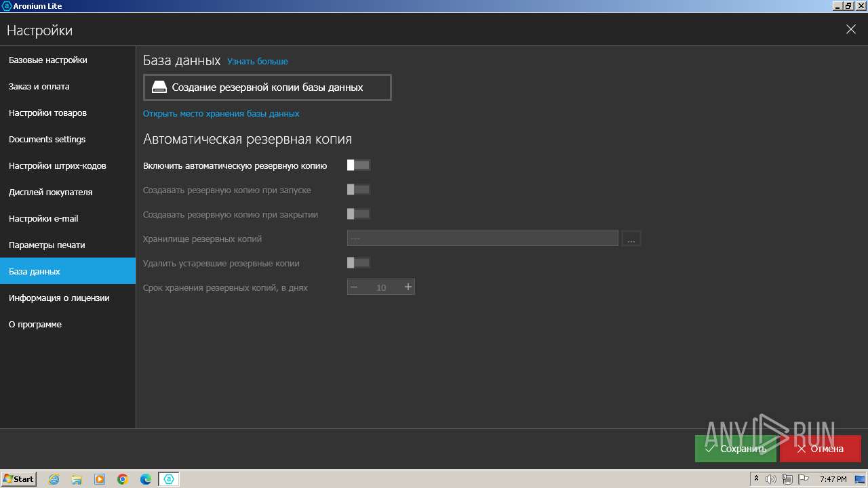The image size is (868, 488).
Task: Launch Chrome from taskbar
Action: [x=123, y=479]
